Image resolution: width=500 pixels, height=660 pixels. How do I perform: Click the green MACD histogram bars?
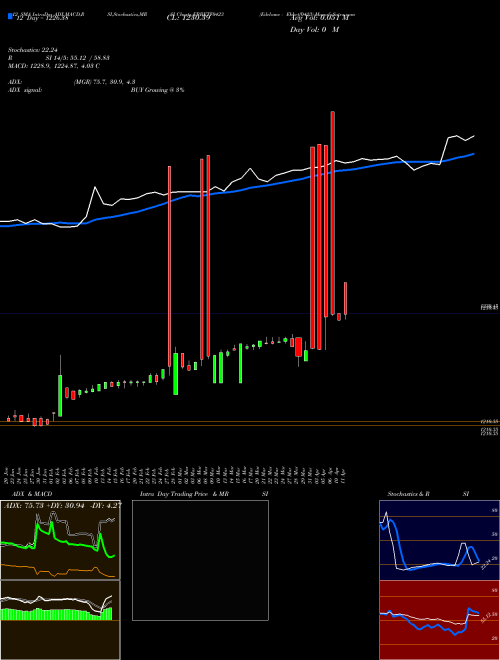coord(56,614)
